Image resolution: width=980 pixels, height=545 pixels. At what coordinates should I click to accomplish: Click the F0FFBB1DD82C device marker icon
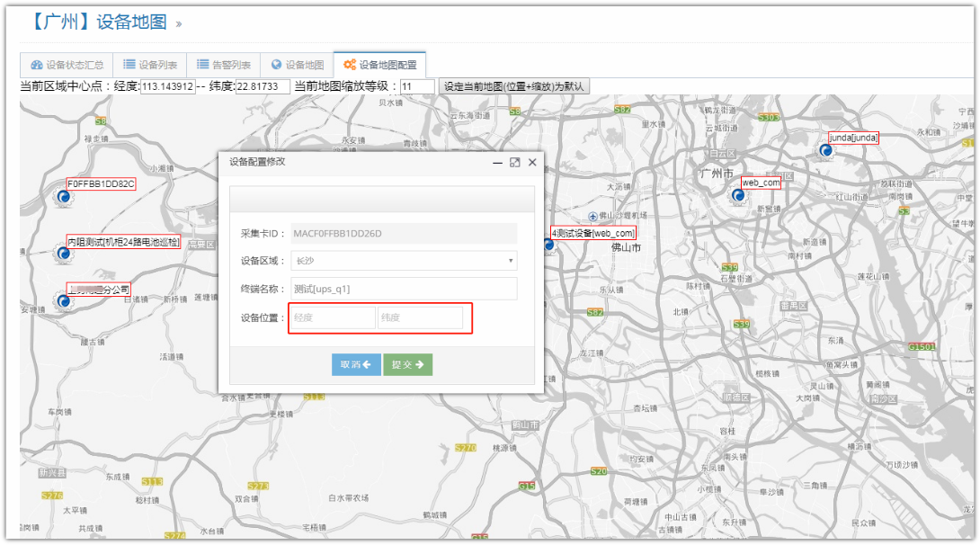(64, 197)
